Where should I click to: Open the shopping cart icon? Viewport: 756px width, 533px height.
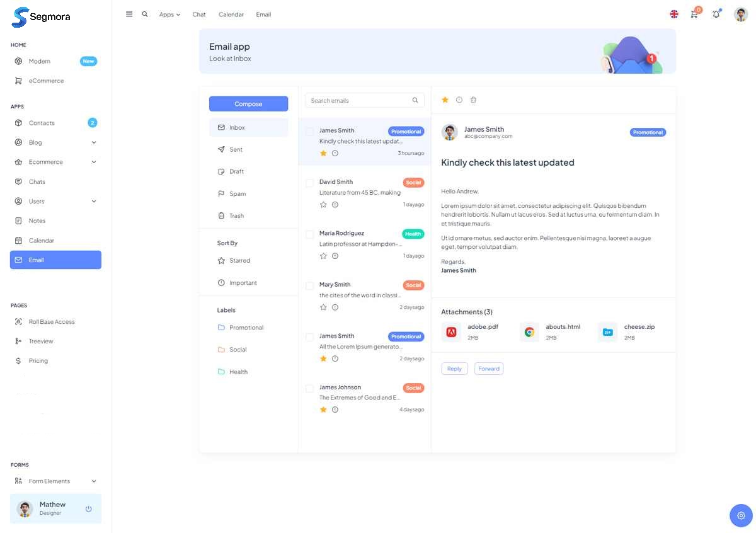[694, 14]
